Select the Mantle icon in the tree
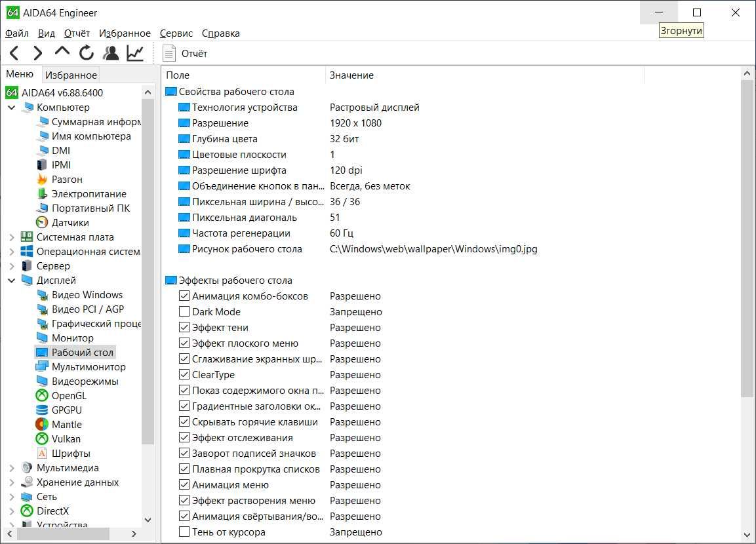 (x=43, y=425)
